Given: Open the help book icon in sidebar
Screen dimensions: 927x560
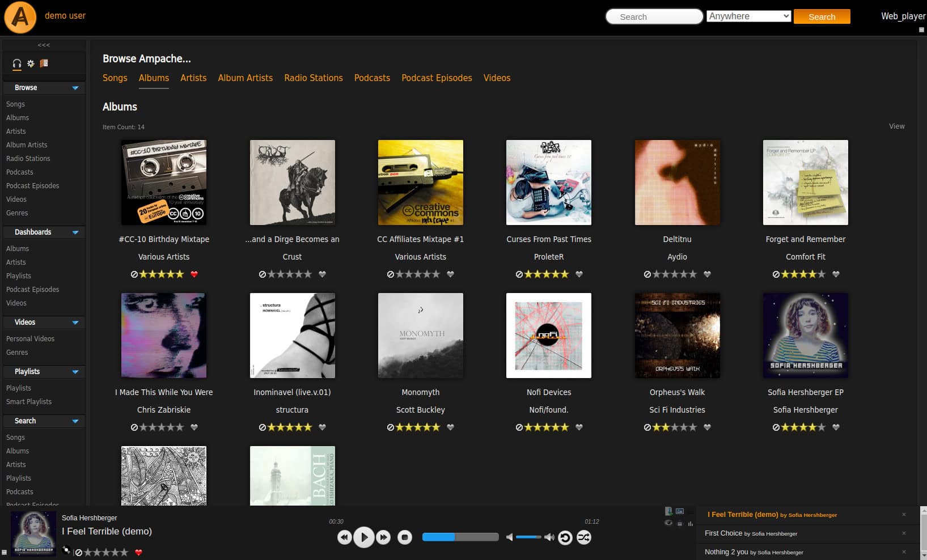Looking at the screenshot, I should (44, 63).
